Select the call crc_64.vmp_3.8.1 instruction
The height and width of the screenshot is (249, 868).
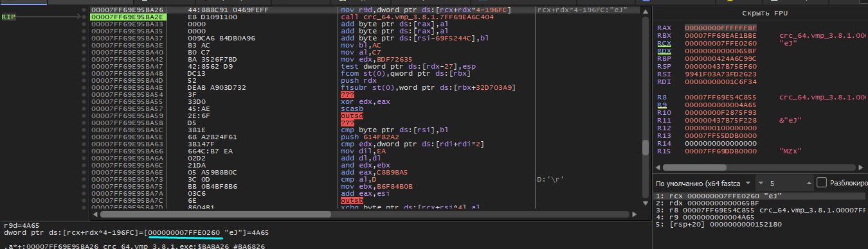coord(417,17)
